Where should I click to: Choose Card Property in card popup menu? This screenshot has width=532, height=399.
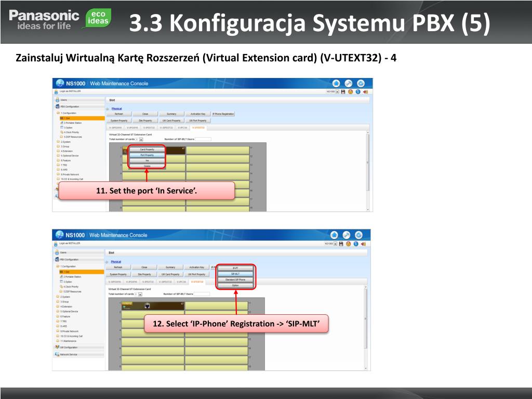[x=147, y=149]
